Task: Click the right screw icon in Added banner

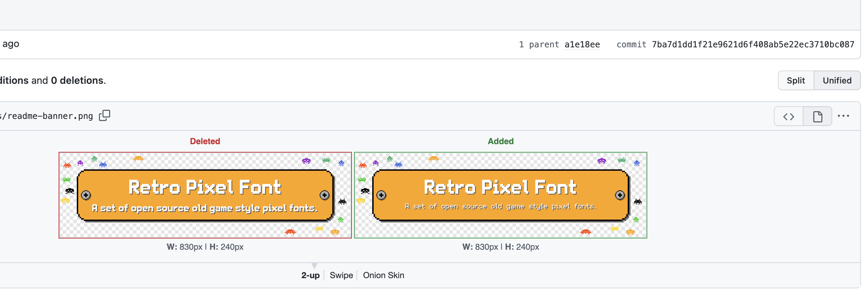Action: (x=620, y=195)
